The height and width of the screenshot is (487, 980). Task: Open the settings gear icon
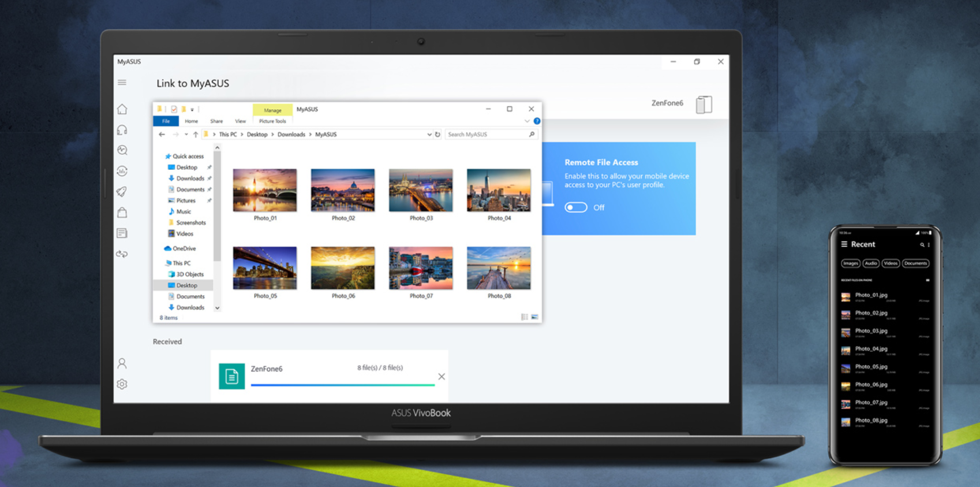(122, 384)
